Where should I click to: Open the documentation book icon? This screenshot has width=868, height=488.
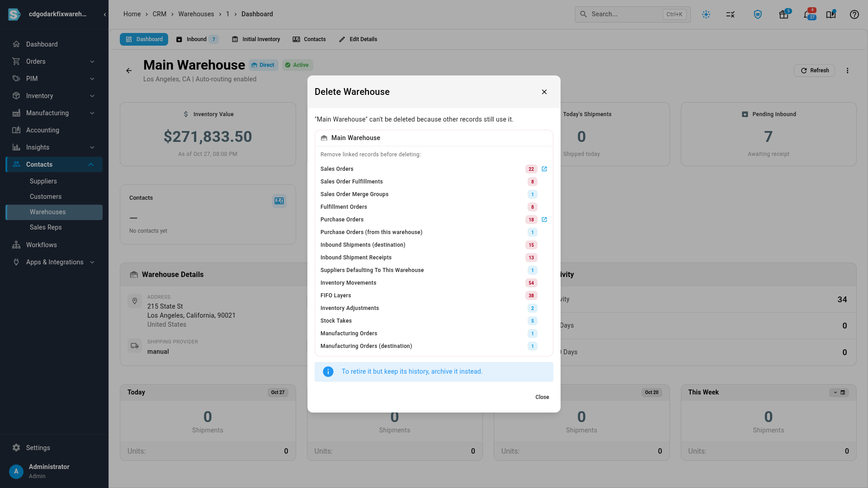click(831, 14)
